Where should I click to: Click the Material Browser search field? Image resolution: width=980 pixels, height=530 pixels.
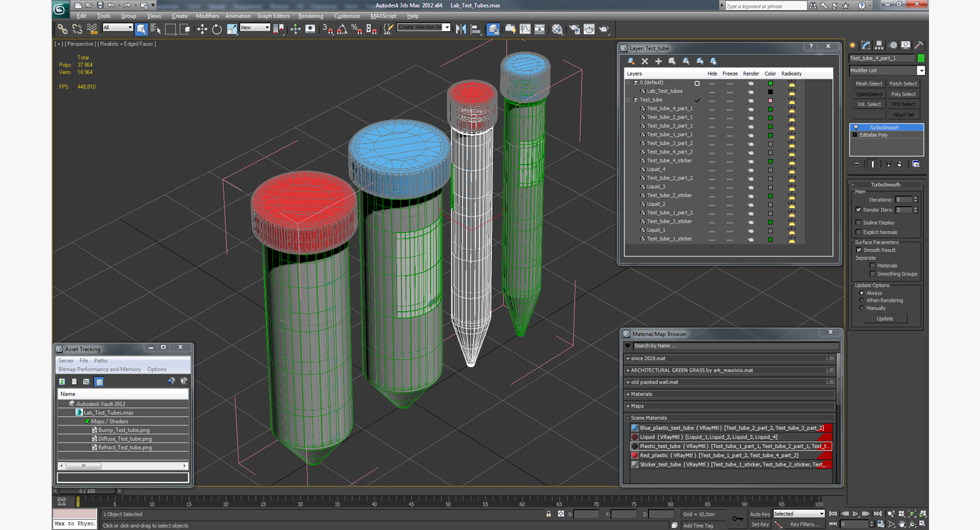pos(735,346)
